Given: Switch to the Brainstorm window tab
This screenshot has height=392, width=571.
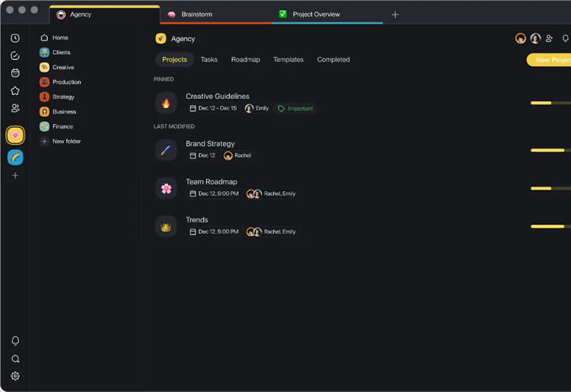Looking at the screenshot, I should click(215, 14).
